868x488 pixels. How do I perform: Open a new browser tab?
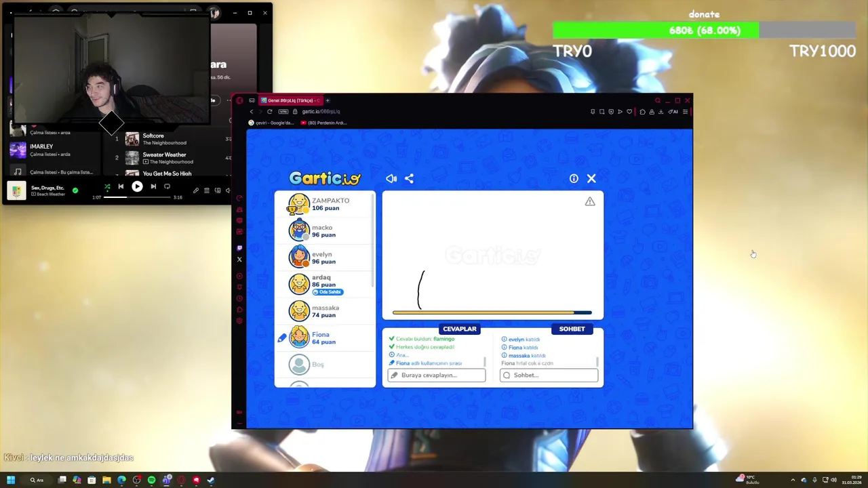[328, 100]
